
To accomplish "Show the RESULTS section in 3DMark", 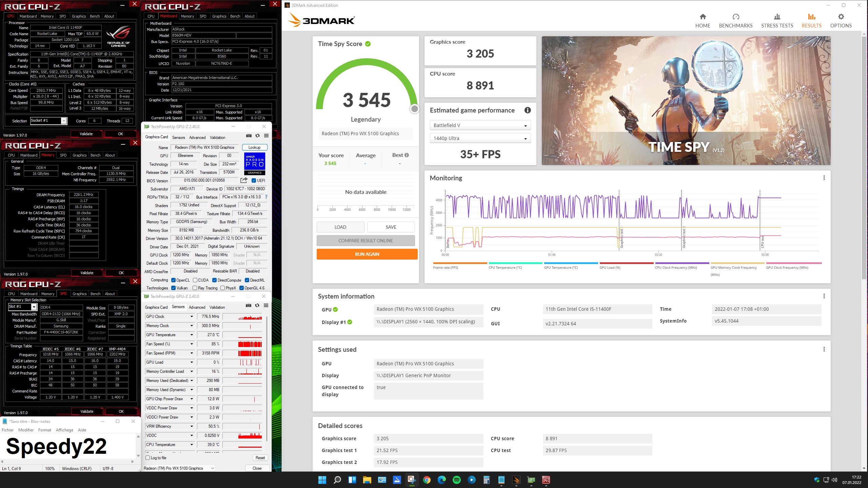I will [x=811, y=21].
